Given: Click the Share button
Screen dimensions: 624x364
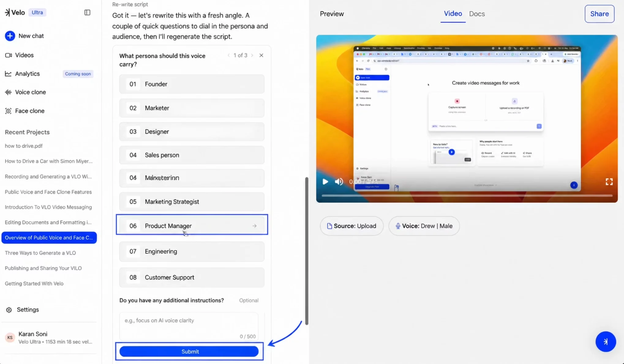Looking at the screenshot, I should (599, 14).
